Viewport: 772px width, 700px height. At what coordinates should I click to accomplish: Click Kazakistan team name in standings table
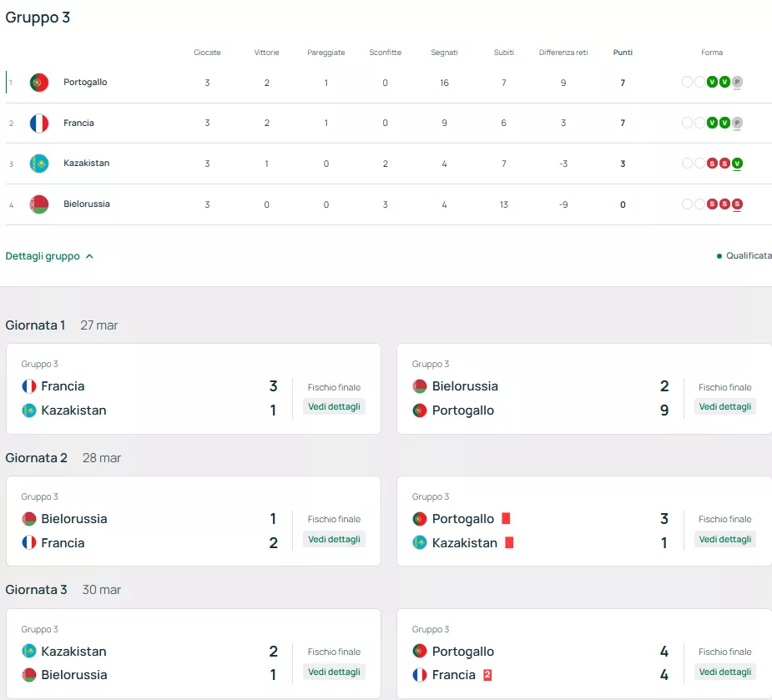[87, 164]
